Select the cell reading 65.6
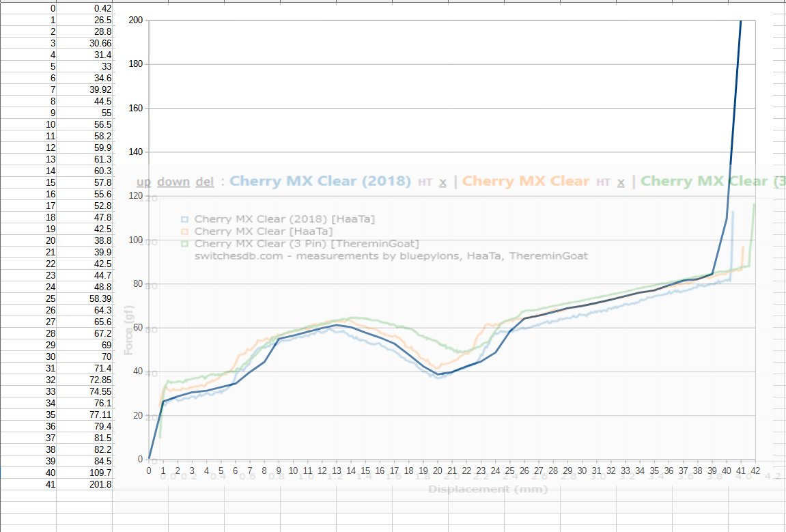The width and height of the screenshot is (786, 532). click(x=85, y=322)
